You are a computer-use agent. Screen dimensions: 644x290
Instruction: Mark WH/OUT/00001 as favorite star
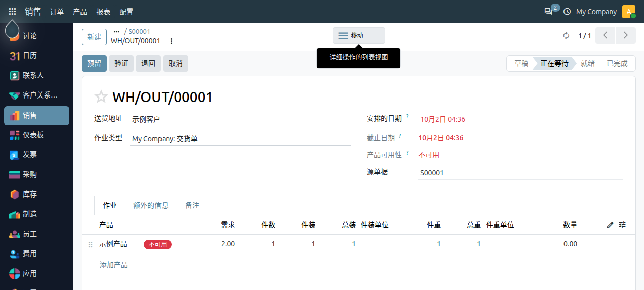pos(101,97)
